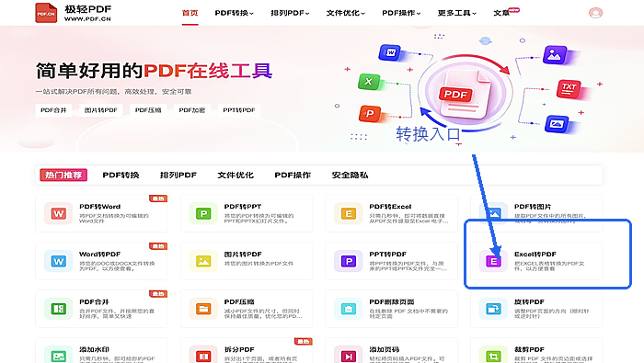The height and width of the screenshot is (363, 644).
Task: Click the 图片转PDF quick button in banner
Action: (x=101, y=110)
